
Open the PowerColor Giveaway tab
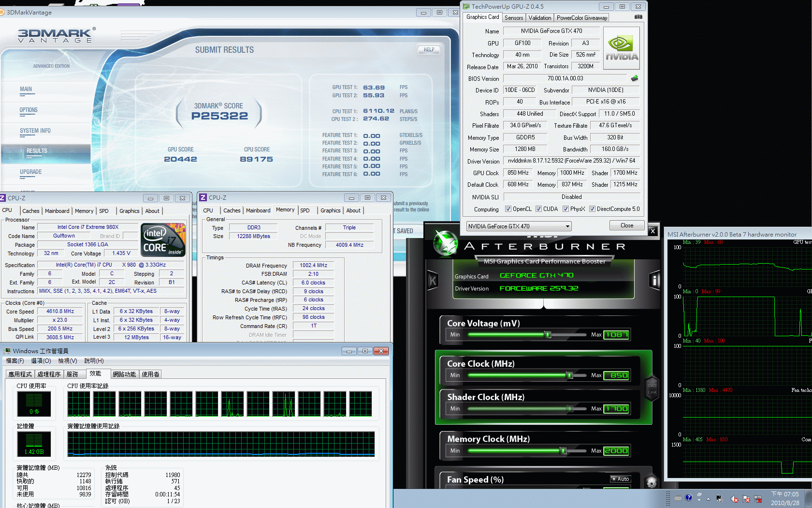[x=582, y=18]
